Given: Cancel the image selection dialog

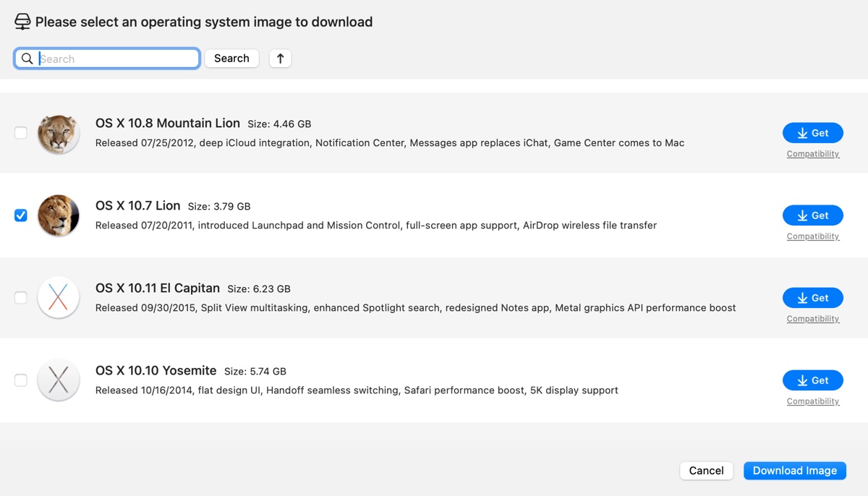Looking at the screenshot, I should [x=706, y=471].
